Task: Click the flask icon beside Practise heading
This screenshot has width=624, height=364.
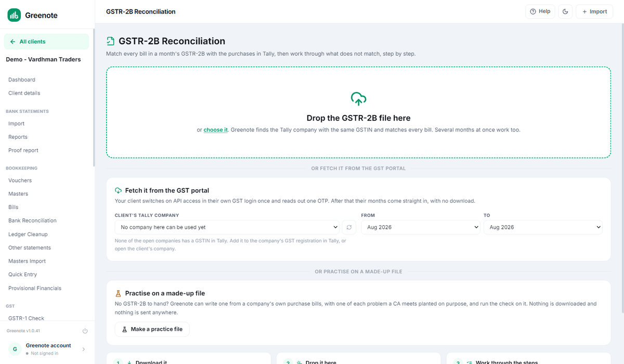Action: tap(119, 293)
